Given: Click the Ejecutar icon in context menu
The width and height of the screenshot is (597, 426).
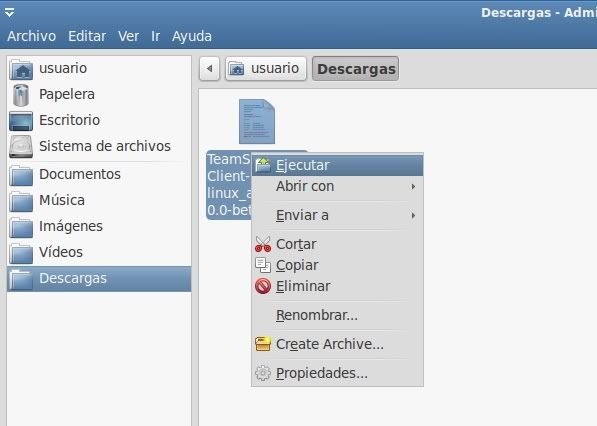Looking at the screenshot, I should click(263, 165).
